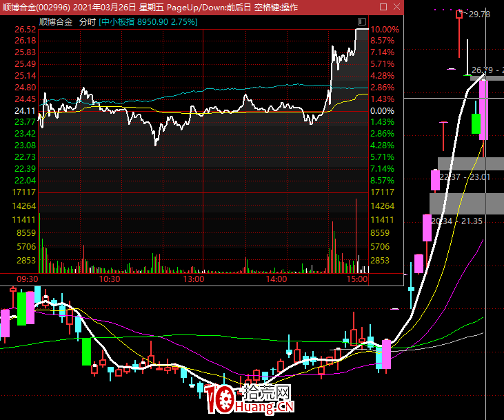
Task: Maximize the intraday chart popup window
Action: (383, 7)
